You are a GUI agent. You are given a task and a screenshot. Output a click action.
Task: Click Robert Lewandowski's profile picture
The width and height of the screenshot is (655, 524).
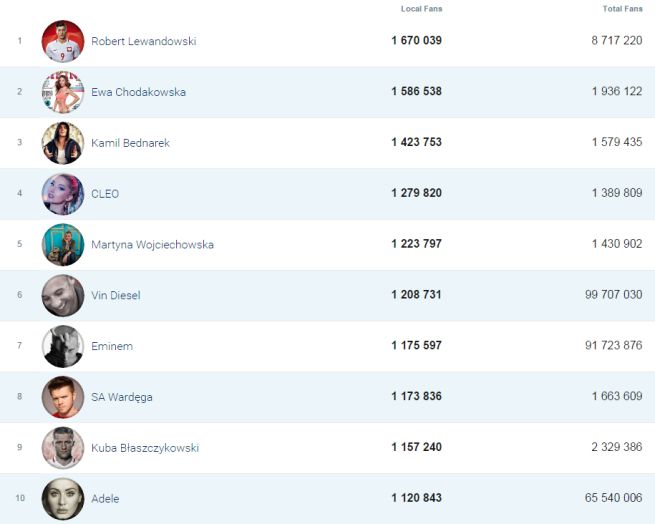pos(63,41)
